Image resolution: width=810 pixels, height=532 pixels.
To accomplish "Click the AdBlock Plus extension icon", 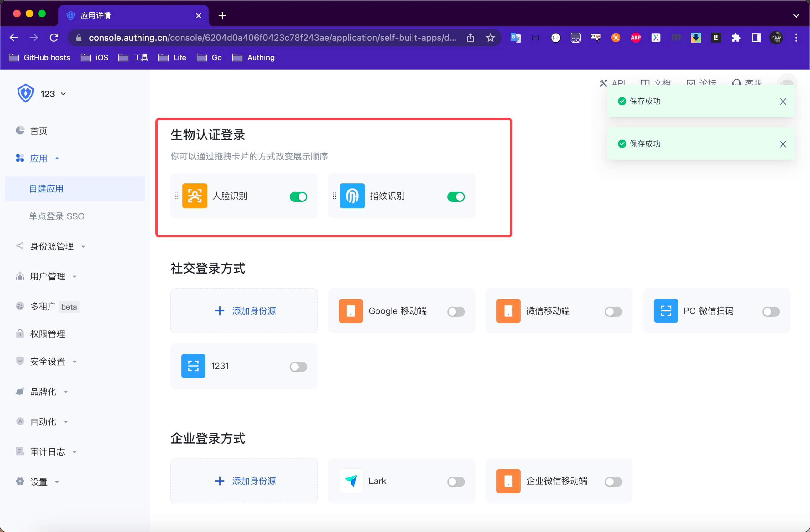I will (636, 38).
